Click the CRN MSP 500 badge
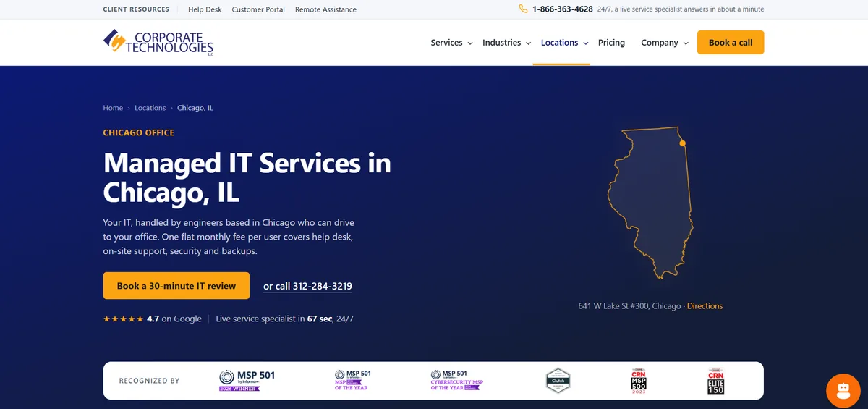868x409 pixels. pyautogui.click(x=639, y=381)
